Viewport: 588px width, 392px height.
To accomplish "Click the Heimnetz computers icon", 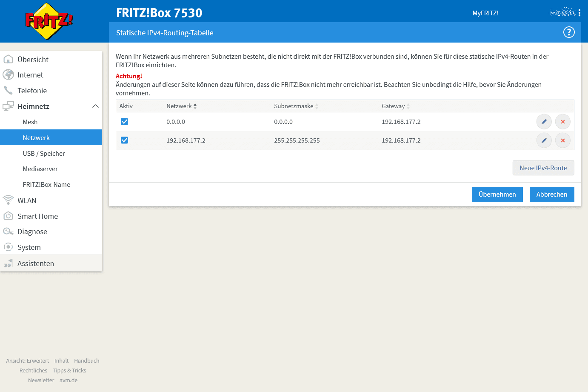I will tap(8, 106).
